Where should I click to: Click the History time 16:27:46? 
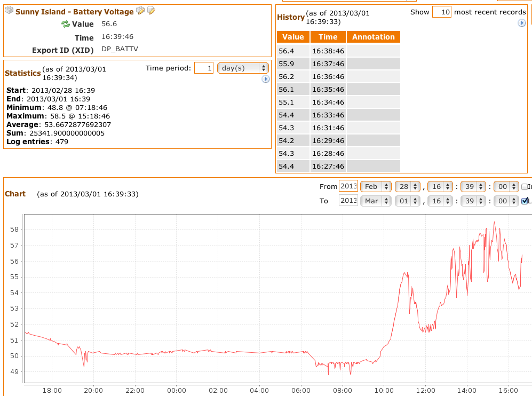point(328,167)
